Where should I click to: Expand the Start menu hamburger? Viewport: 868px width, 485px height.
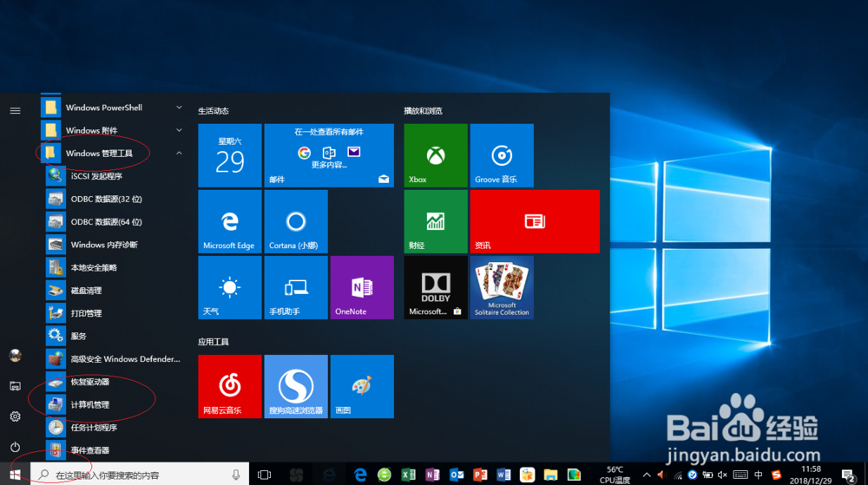(x=15, y=110)
